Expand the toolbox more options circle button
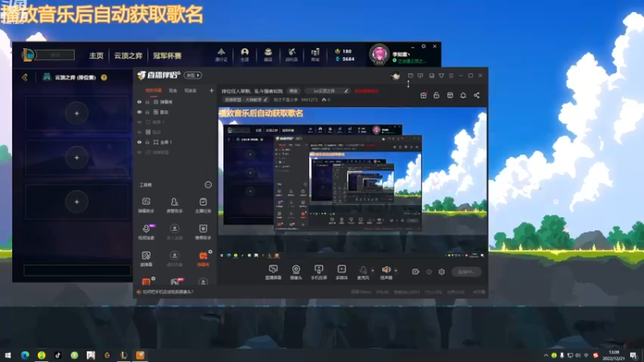The height and width of the screenshot is (362, 644). click(208, 185)
